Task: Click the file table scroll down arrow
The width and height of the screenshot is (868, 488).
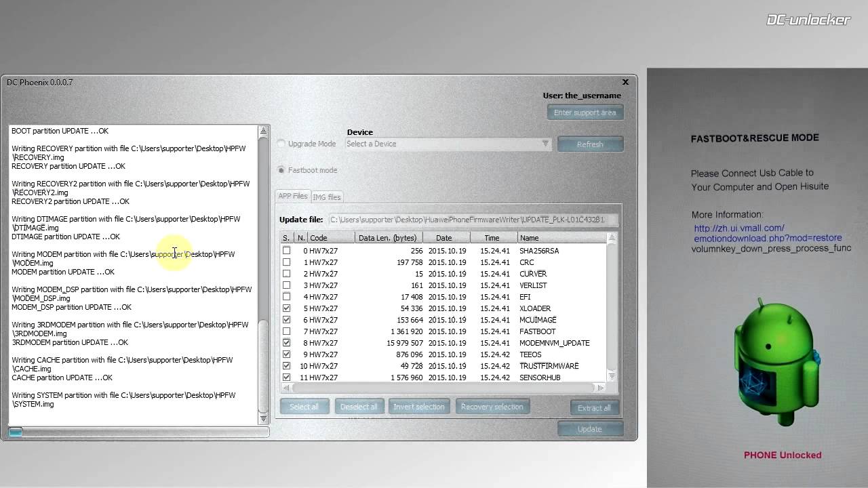Action: click(x=612, y=377)
